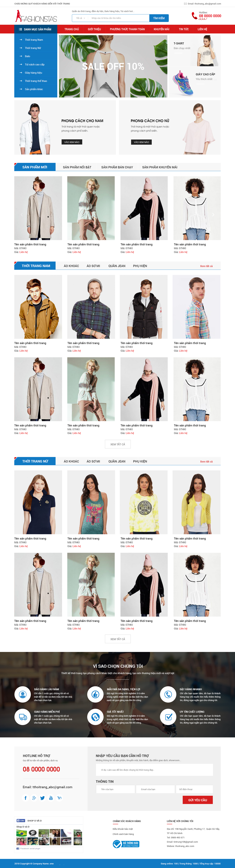Open the Google Plus social icon
235x868 pixels.
point(34,798)
